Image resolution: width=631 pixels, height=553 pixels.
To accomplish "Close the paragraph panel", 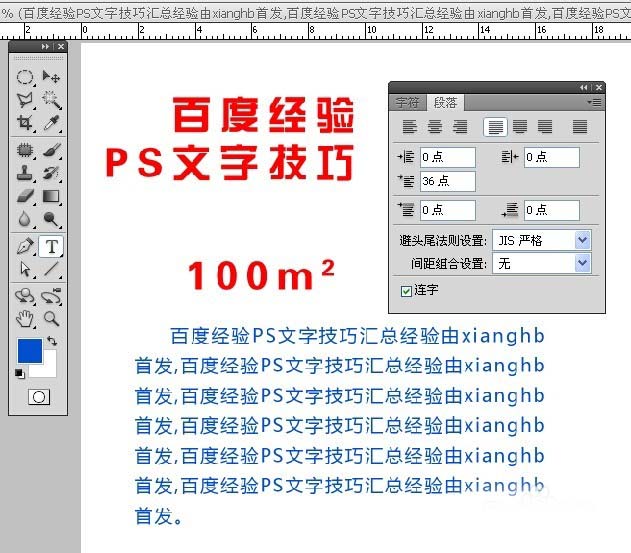I will 599,87.
